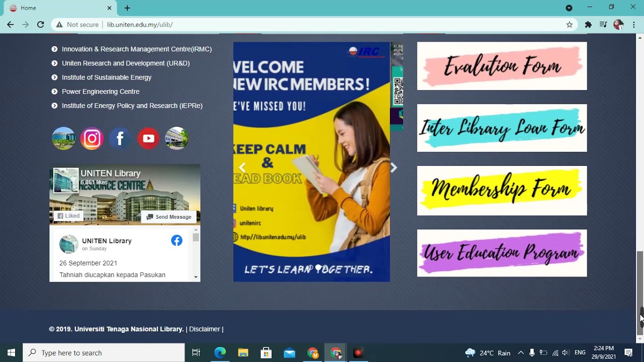Open the screen recorder taskbar icon
644x362 pixels.
point(358,352)
